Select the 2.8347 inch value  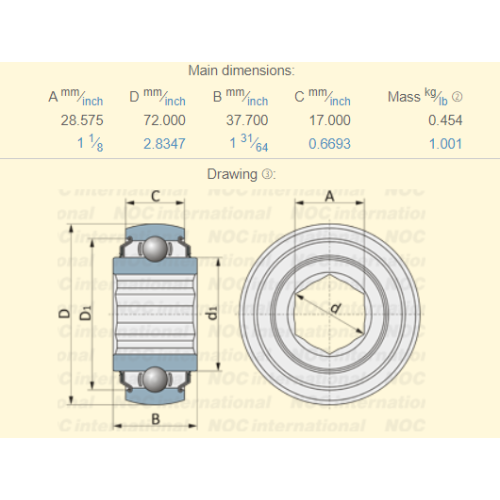164,144
